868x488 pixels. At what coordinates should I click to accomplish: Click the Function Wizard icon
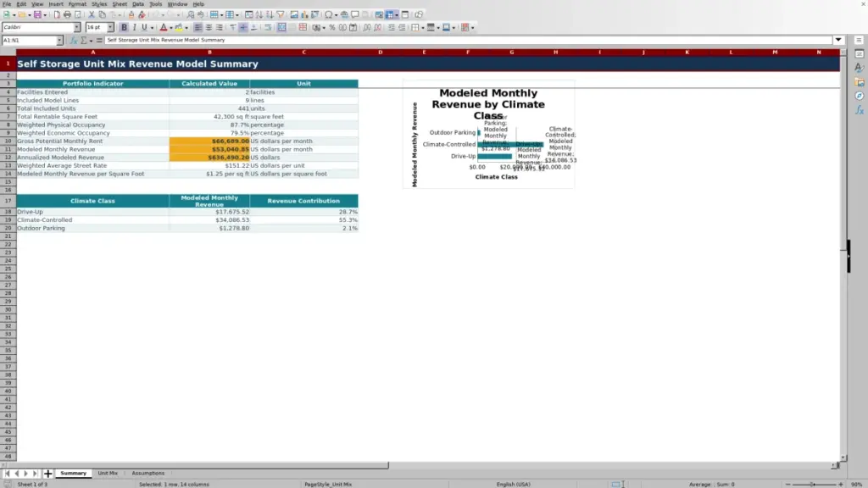[x=73, y=40]
